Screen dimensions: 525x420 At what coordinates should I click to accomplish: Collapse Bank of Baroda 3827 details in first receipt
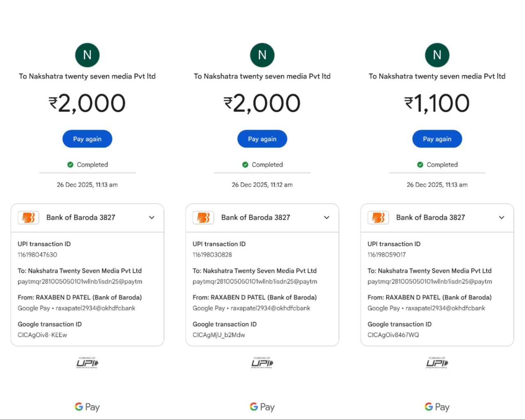[152, 217]
